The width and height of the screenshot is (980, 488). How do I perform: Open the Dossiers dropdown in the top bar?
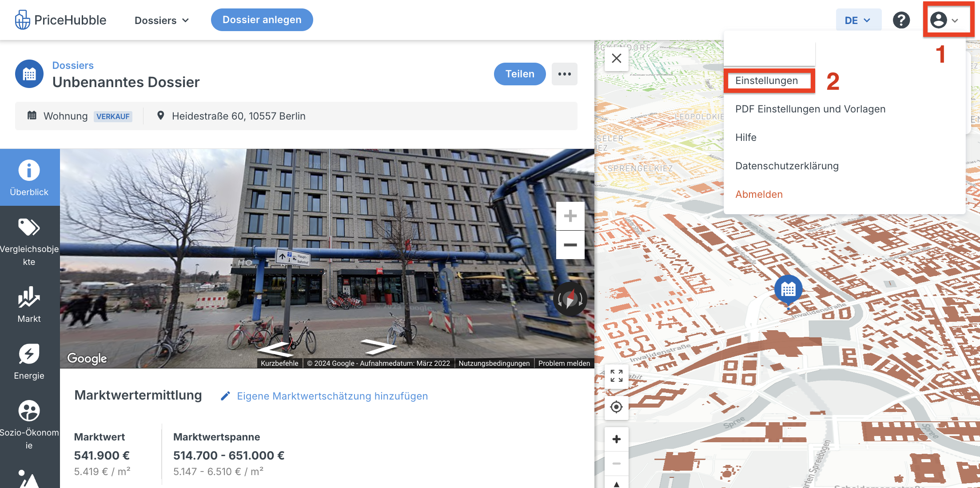coord(162,20)
